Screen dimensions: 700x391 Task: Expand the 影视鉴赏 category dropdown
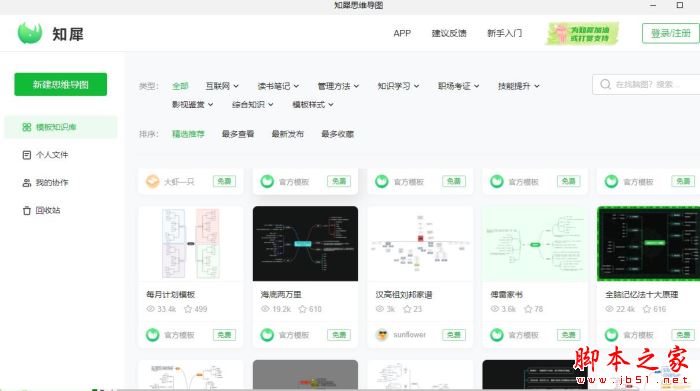(x=192, y=104)
